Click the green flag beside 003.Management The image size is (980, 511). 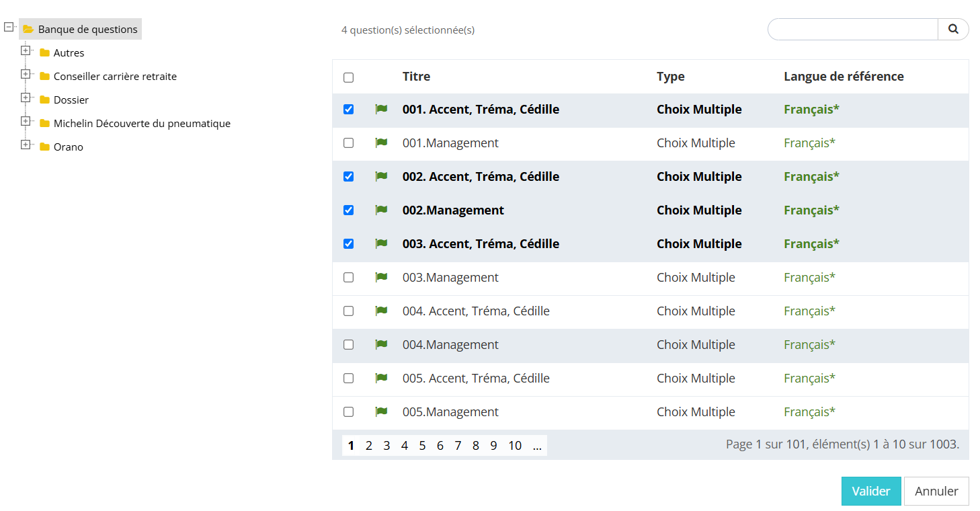coord(381,277)
